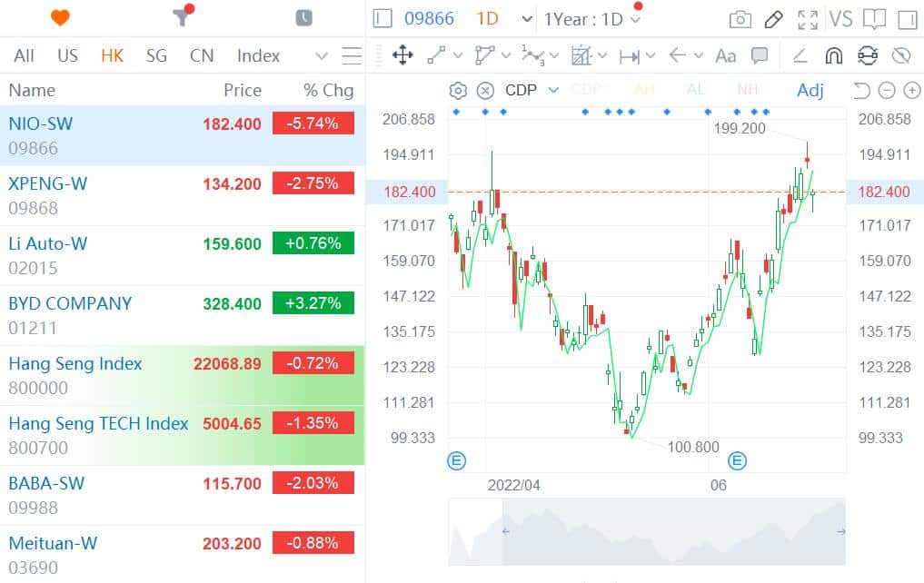
Task: Switch to the US market tab
Action: click(67, 55)
